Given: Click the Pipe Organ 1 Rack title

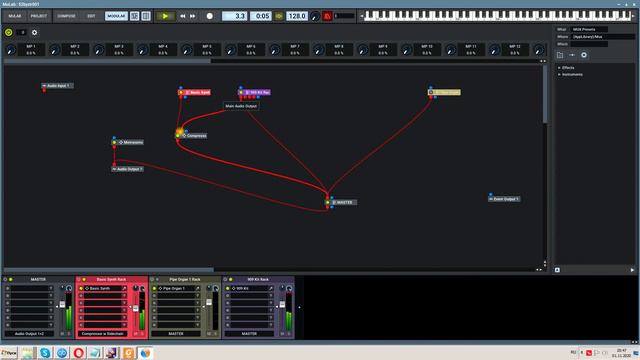Looking at the screenshot, I should click(184, 280).
